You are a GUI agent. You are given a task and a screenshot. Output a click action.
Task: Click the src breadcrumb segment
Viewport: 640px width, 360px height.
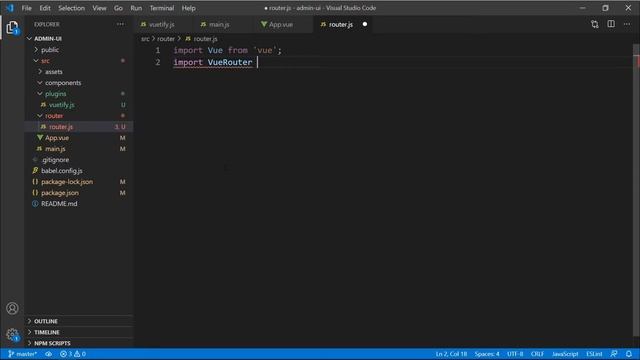[145, 39]
